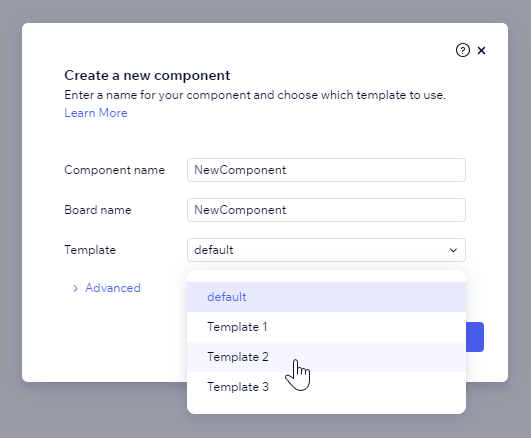This screenshot has height=438, width=531.
Task: Collapse the list using the Template chevron arrow
Action: click(453, 250)
